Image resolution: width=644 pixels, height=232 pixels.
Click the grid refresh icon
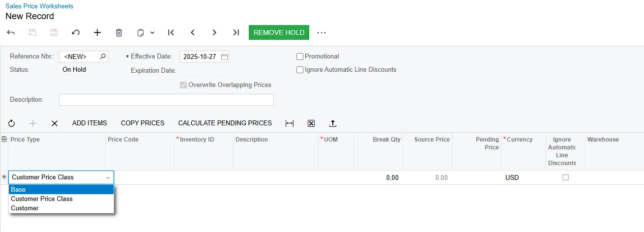click(12, 123)
